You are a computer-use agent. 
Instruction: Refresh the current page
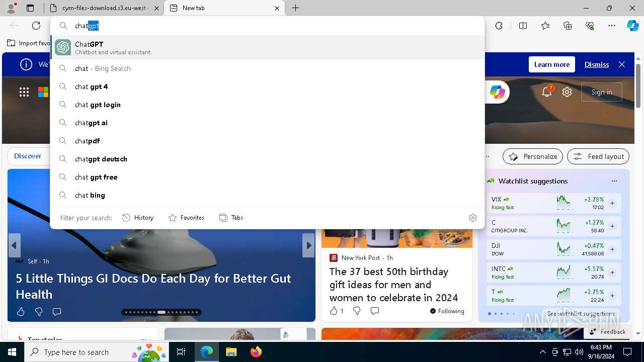tap(36, 26)
